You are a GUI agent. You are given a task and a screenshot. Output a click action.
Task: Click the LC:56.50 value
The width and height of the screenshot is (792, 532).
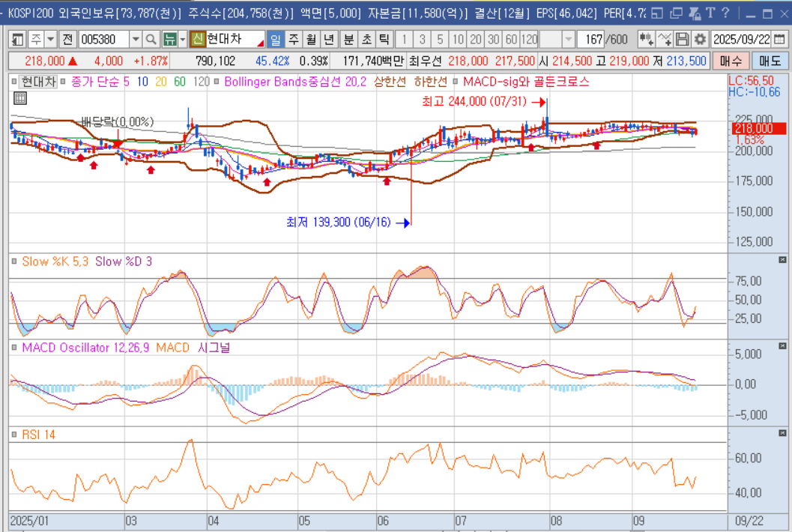[x=751, y=80]
